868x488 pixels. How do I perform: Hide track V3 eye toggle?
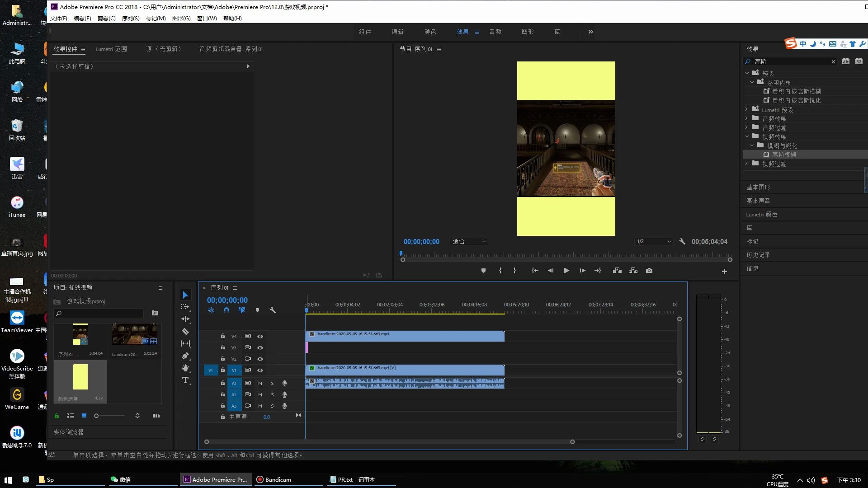click(260, 347)
